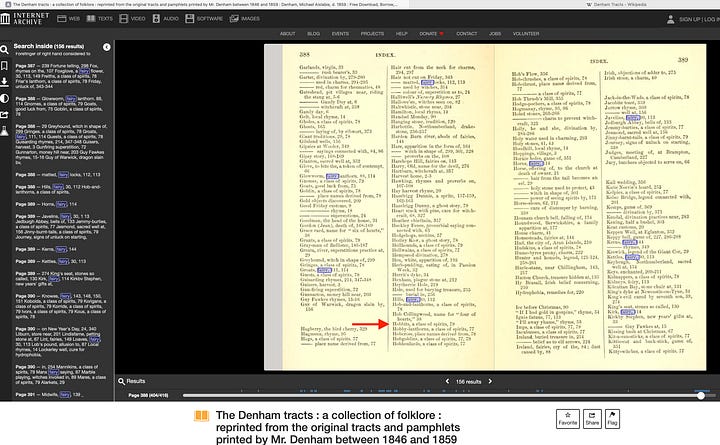This screenshot has height=445, width=720.
Task: Open result Page 390 on New Year's Day
Action: click(x=60, y=342)
